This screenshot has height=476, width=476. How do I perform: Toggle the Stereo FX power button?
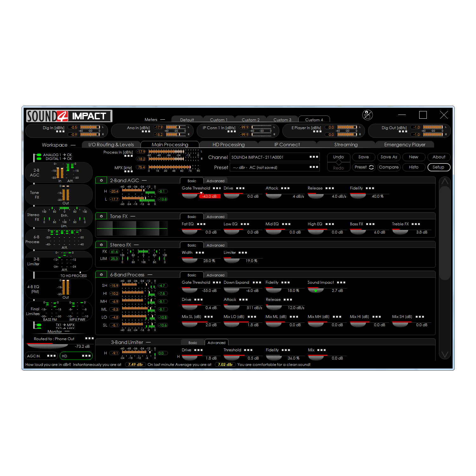tap(102, 245)
